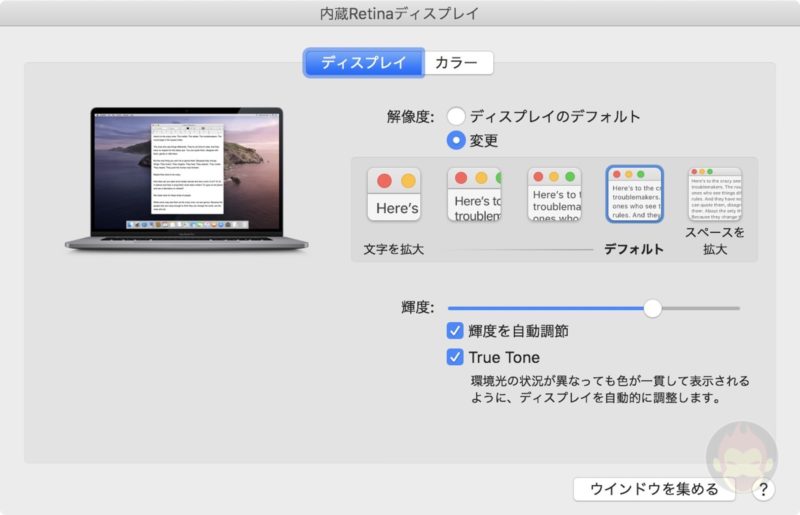Switch to the ディスプレイ tab
This screenshot has width=800, height=515.
[x=363, y=63]
